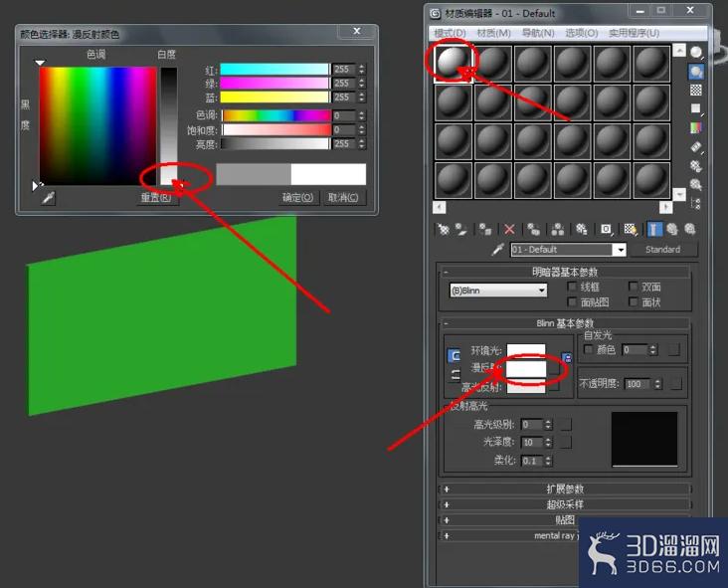
Task: Toggle the Show End Result icon
Action: click(x=654, y=229)
